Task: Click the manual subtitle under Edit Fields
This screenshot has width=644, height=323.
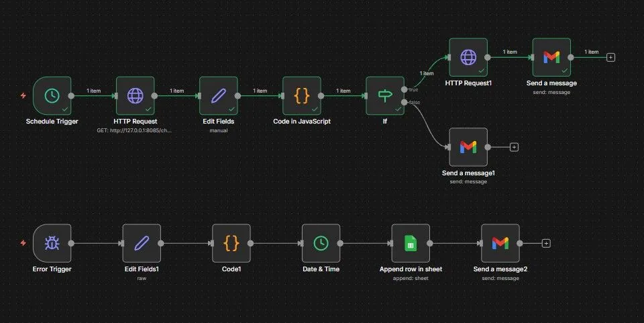Action: (x=219, y=130)
